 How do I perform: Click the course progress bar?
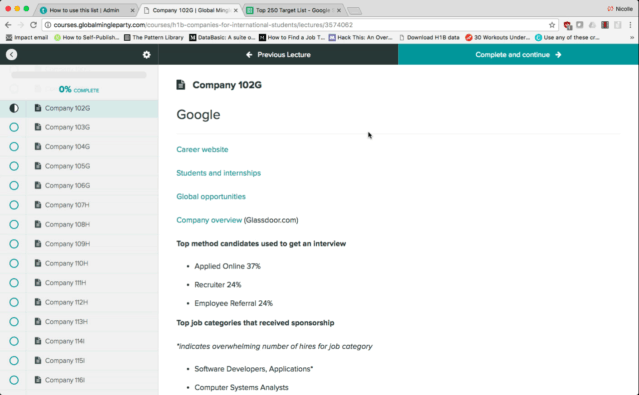point(79,75)
